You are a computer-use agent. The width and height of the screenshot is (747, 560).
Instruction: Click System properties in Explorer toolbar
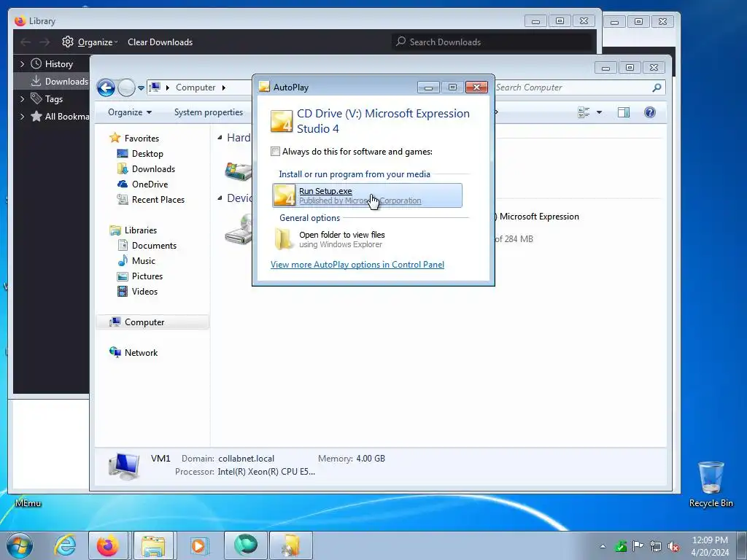tap(209, 112)
